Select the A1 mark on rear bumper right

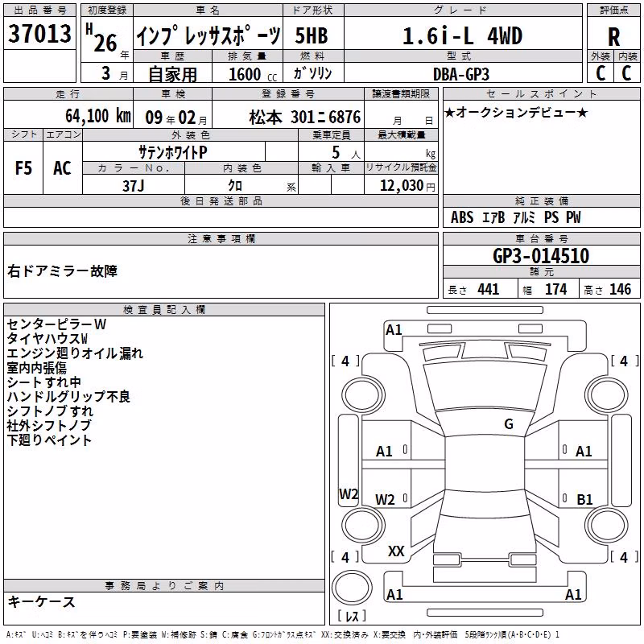[573, 594]
